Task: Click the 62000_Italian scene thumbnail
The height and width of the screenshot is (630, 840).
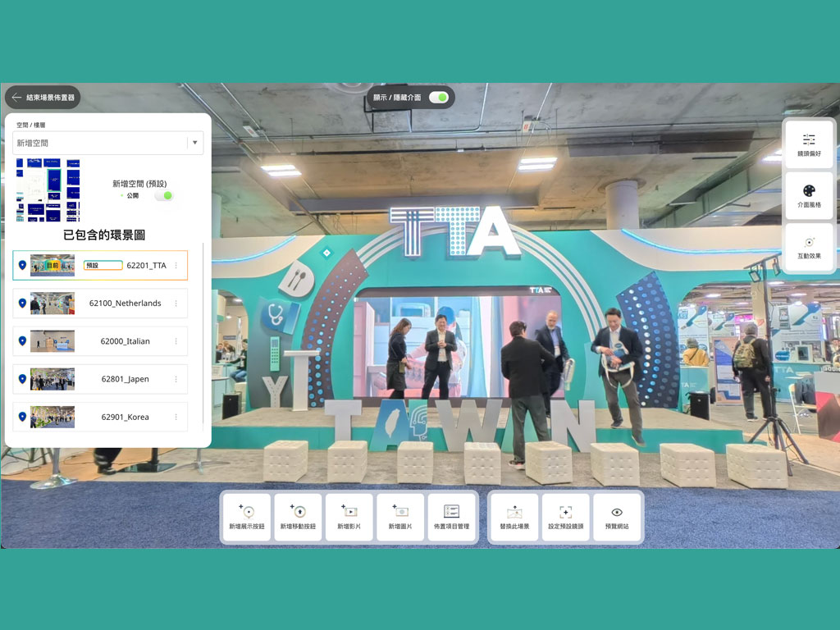Action: pyautogui.click(x=52, y=341)
